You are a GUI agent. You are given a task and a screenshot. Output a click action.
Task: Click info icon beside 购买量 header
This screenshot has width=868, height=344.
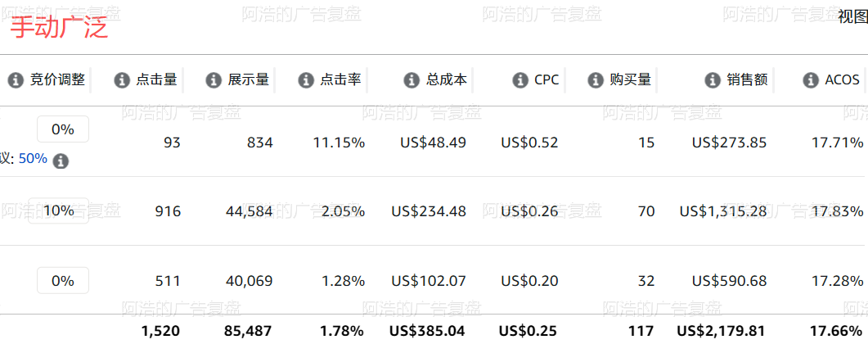596,80
